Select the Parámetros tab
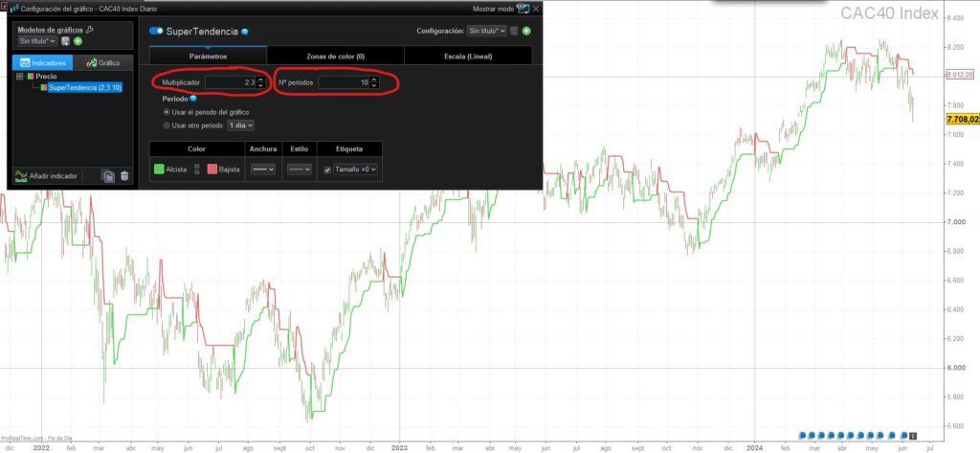980x453 pixels. (208, 56)
